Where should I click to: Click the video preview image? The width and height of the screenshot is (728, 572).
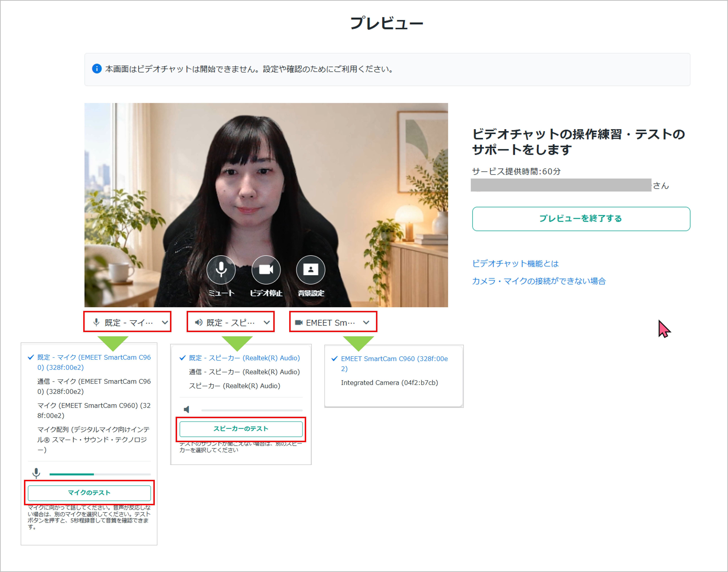point(266,205)
